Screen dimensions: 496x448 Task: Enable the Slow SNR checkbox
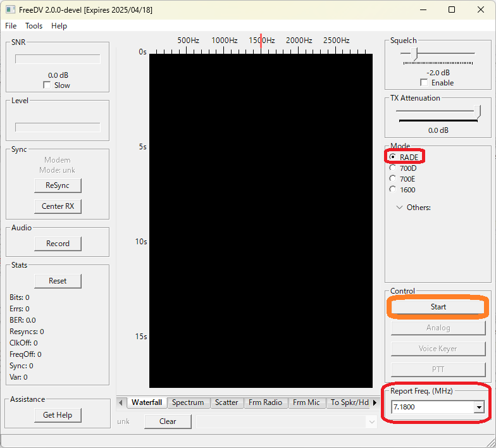(x=47, y=85)
